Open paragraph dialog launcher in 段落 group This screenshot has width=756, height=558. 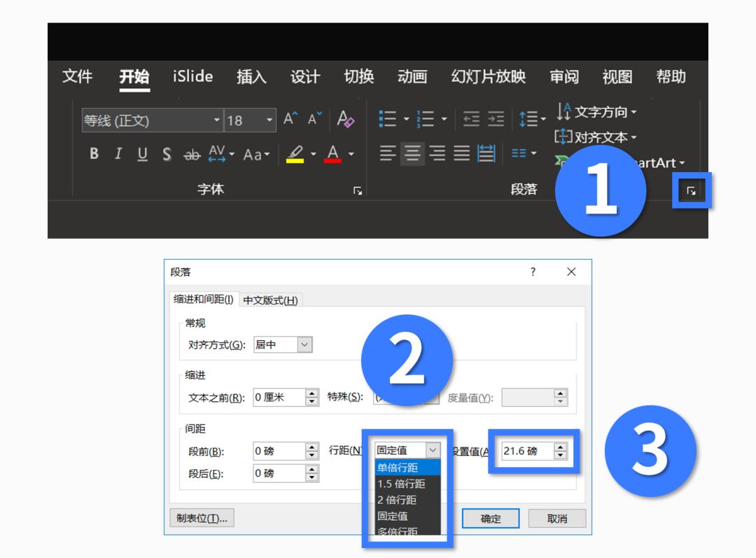coord(691,190)
